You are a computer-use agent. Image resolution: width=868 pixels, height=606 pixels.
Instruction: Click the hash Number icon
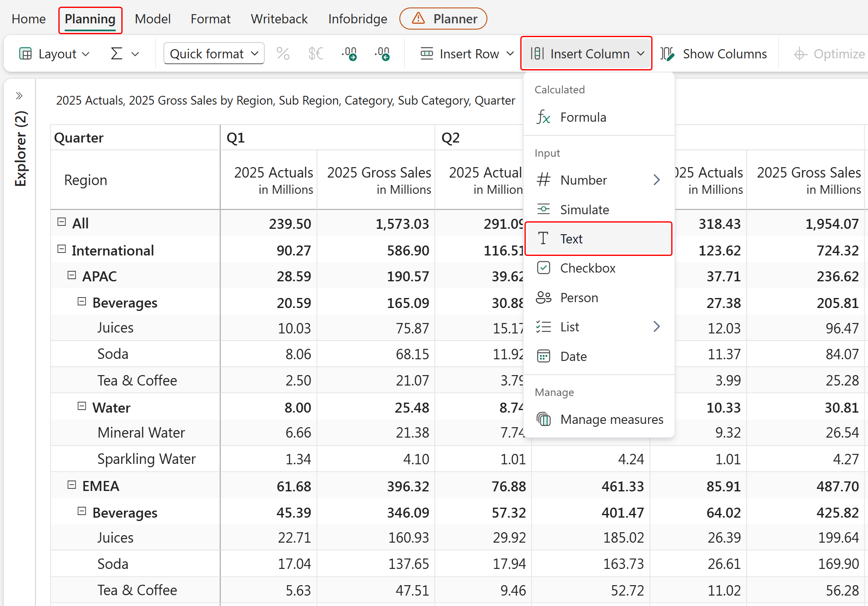coord(544,180)
